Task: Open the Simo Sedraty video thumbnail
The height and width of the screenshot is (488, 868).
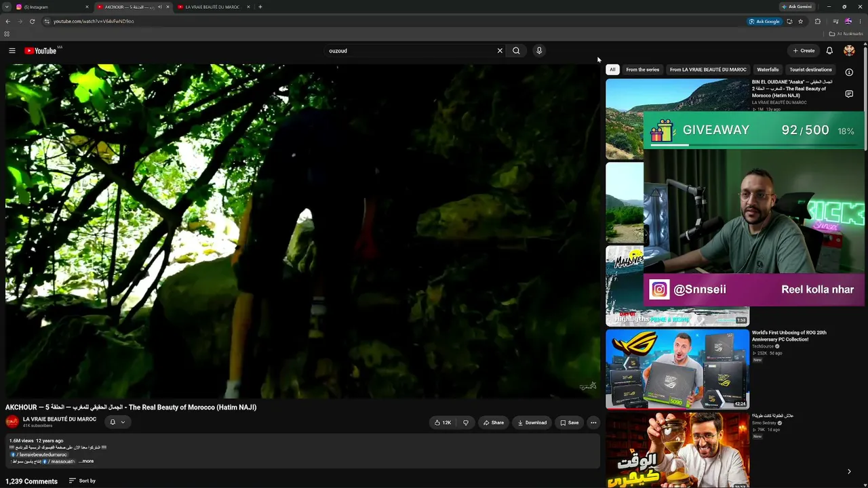Action: [x=677, y=450]
